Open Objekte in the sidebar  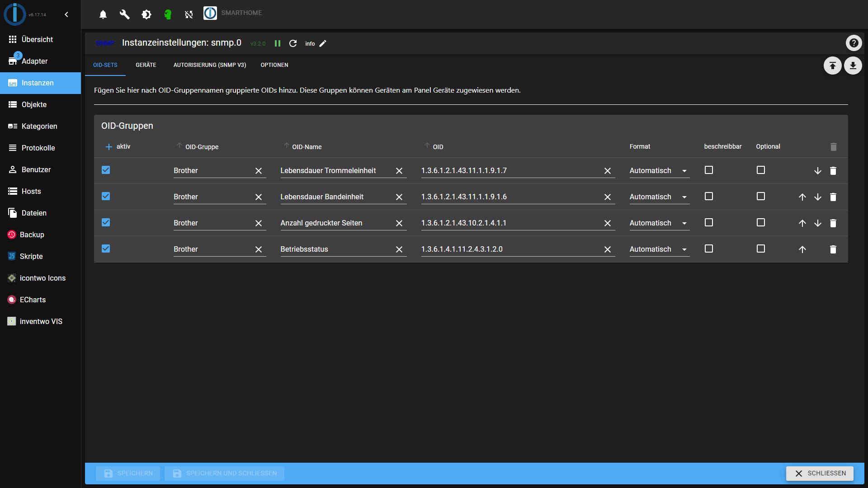[34, 104]
